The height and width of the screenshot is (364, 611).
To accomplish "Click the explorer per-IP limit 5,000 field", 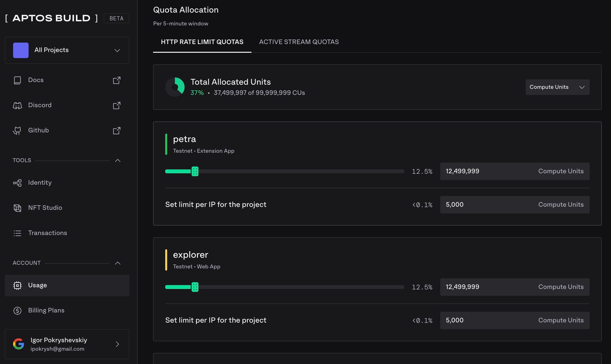I will click(x=515, y=320).
